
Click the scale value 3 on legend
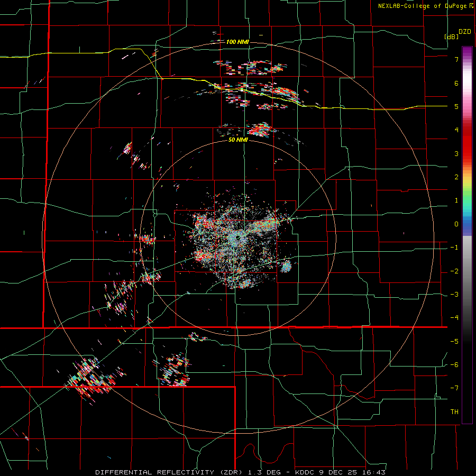point(456,153)
